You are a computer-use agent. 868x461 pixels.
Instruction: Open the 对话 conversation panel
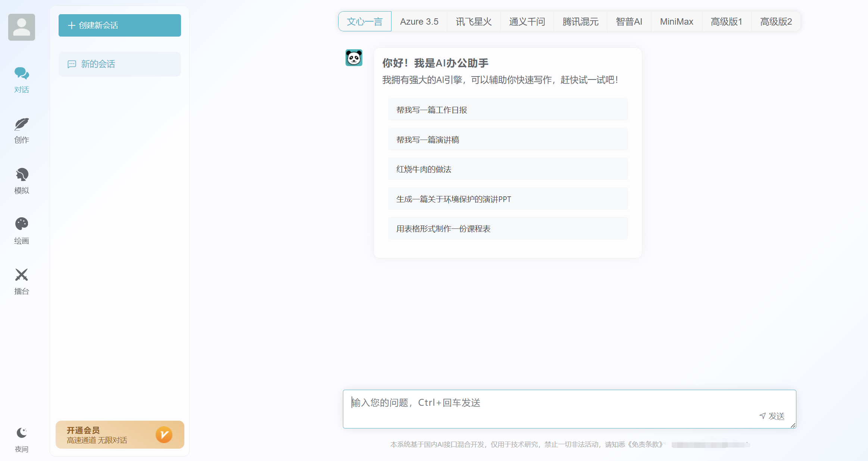tap(21, 80)
